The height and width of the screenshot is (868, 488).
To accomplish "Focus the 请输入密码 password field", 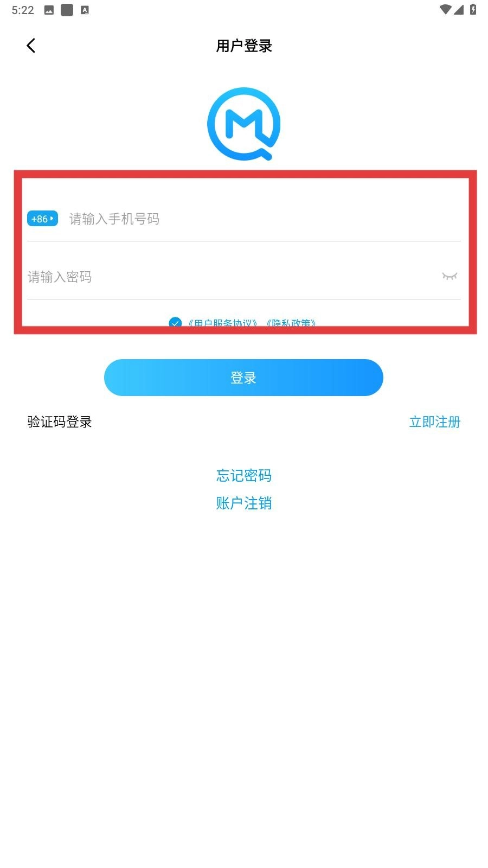I will (233, 277).
